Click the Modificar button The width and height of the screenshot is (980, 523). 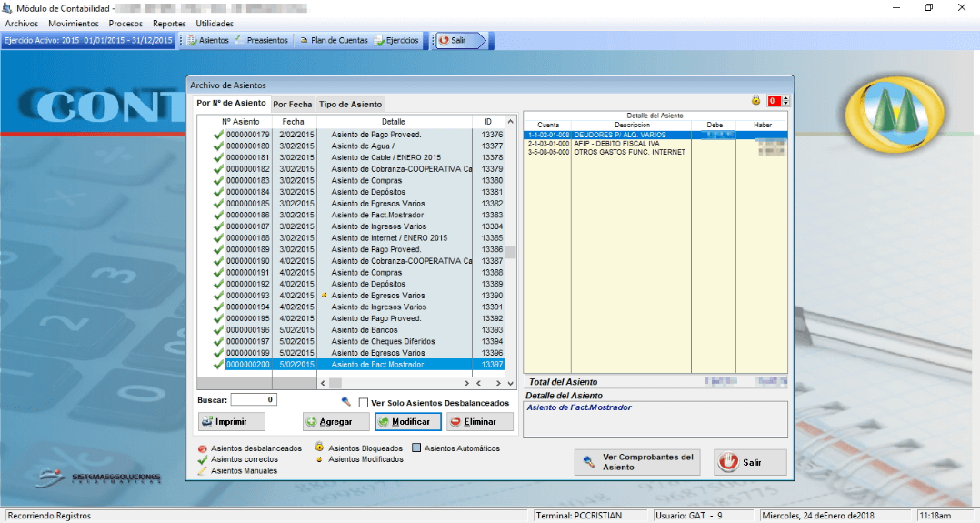(x=407, y=422)
